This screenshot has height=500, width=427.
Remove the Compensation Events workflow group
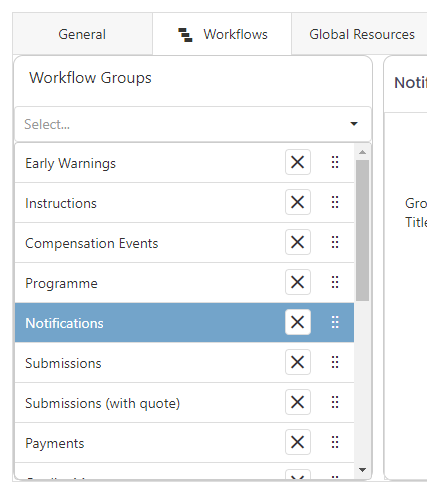click(x=298, y=242)
